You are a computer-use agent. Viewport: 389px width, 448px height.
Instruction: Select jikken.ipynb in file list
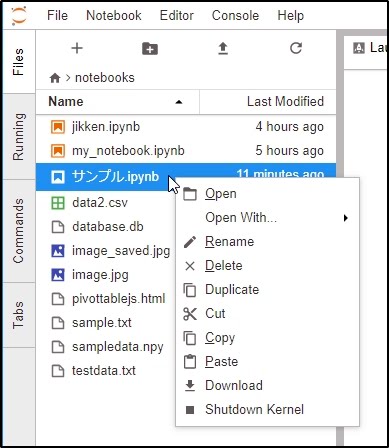tap(186, 127)
